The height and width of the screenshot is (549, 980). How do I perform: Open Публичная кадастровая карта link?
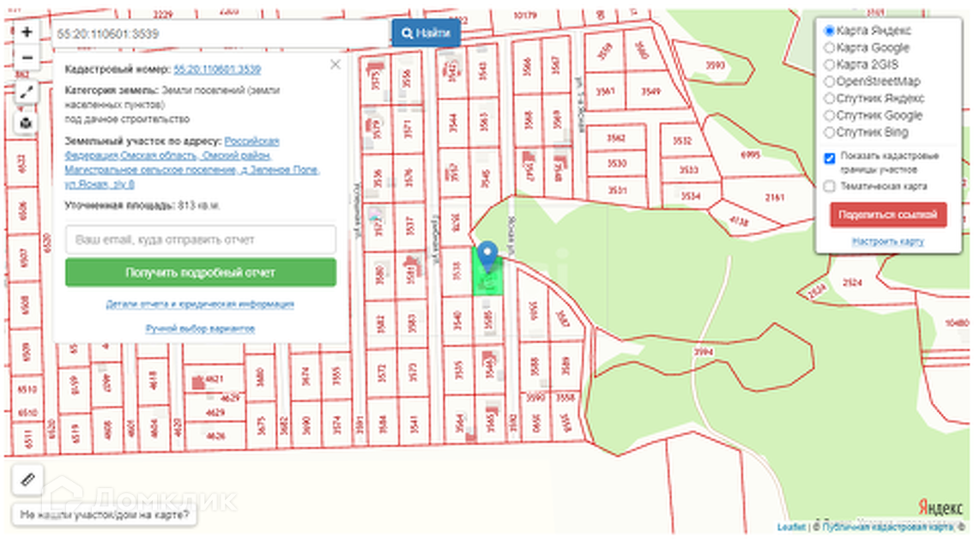point(888,528)
